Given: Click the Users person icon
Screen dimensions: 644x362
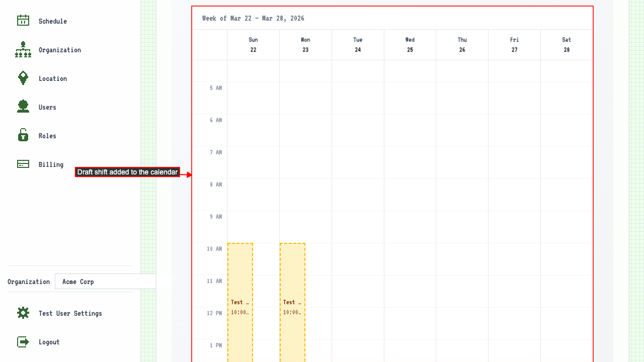Looking at the screenshot, I should coord(23,107).
